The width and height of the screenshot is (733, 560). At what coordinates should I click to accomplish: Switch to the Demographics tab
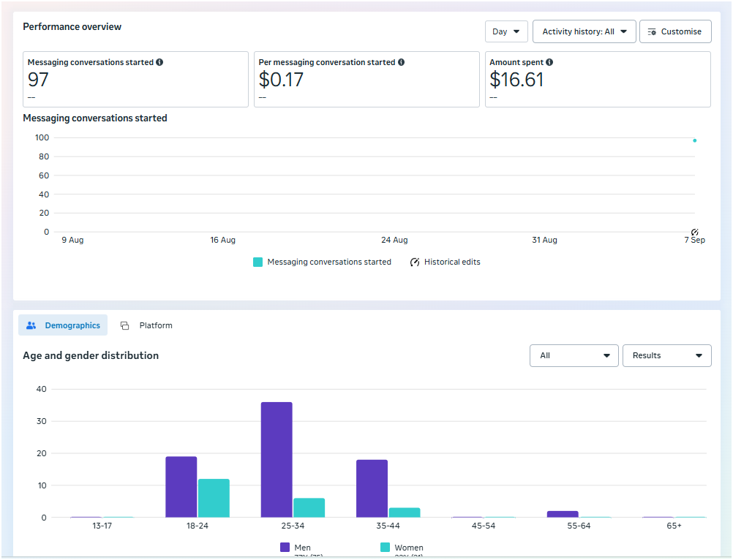click(63, 325)
